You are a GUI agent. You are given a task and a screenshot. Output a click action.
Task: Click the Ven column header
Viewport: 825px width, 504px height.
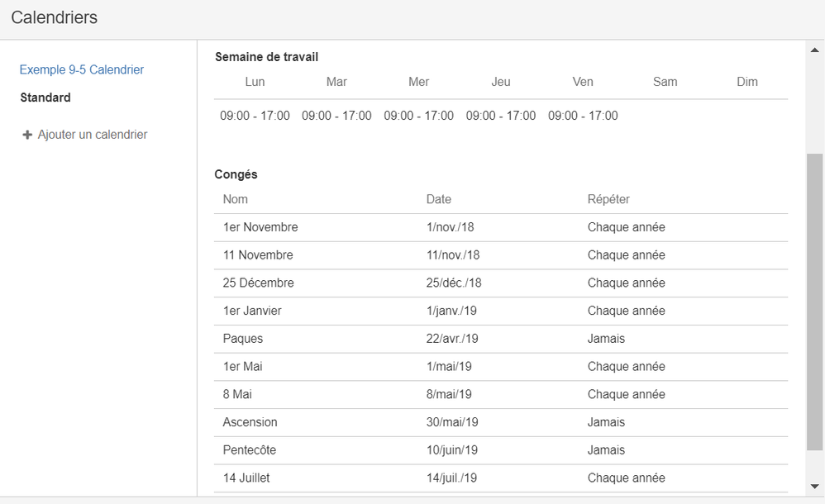pyautogui.click(x=583, y=82)
